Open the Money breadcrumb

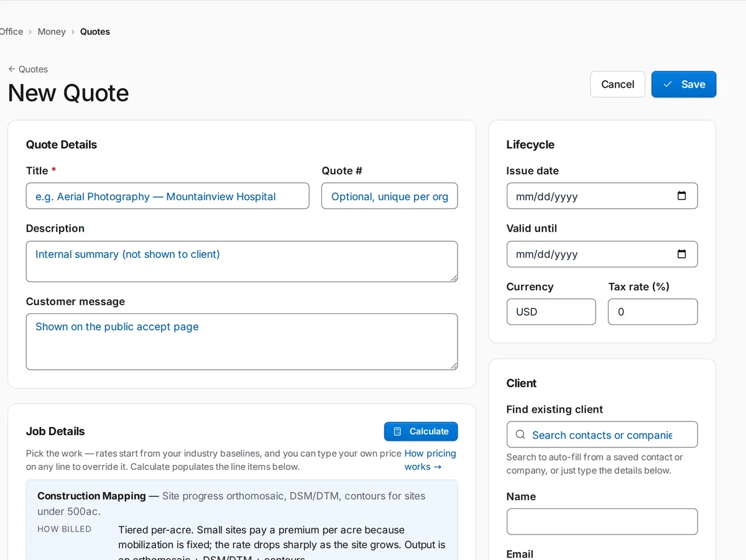52,32
